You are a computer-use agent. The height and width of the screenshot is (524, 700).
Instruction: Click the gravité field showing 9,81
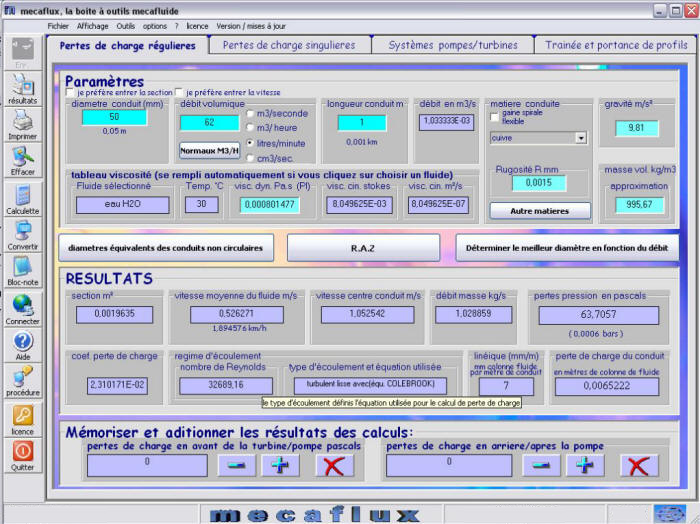pos(637,128)
